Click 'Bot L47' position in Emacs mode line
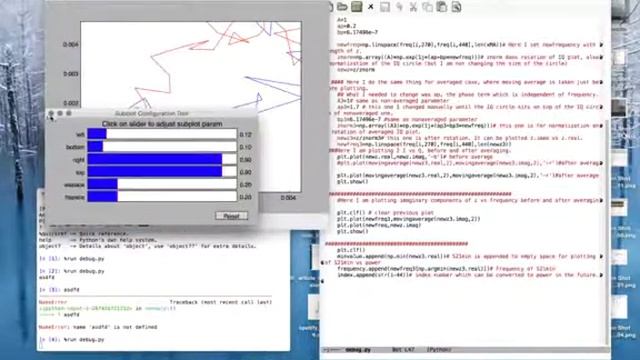The height and width of the screenshot is (360, 640). [403, 350]
